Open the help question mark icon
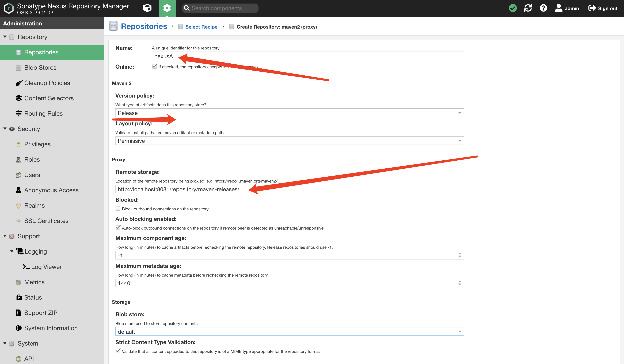This screenshot has height=364, width=624. (x=543, y=8)
